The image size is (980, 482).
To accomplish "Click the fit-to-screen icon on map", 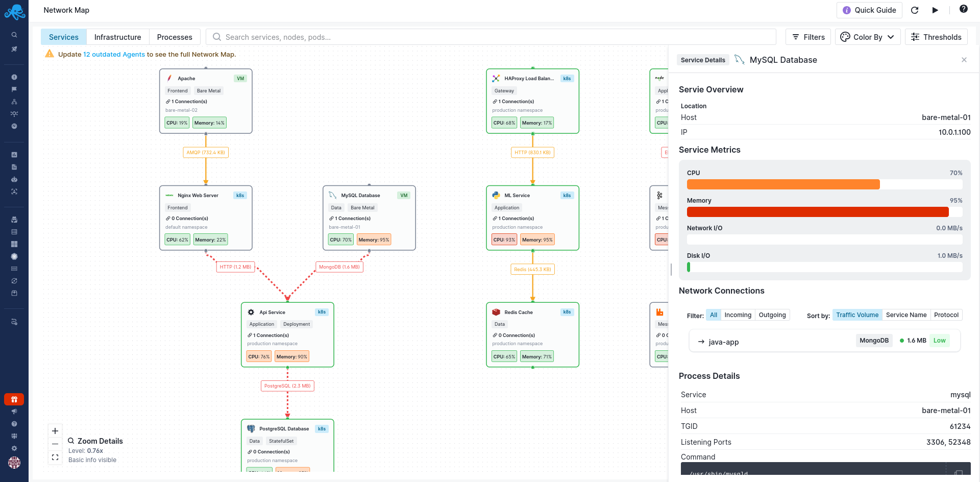I will 55,457.
